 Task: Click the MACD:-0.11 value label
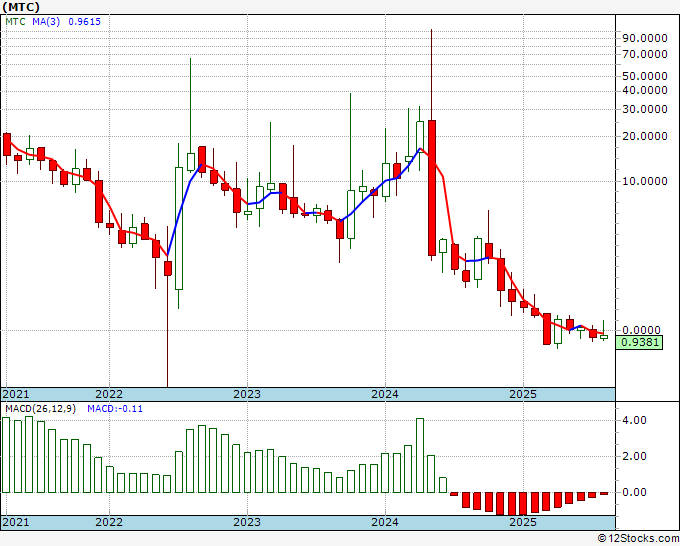(x=115, y=409)
